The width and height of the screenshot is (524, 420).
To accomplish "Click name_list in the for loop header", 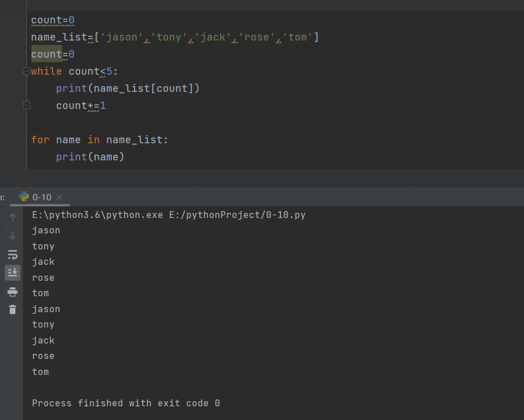I will (134, 140).
